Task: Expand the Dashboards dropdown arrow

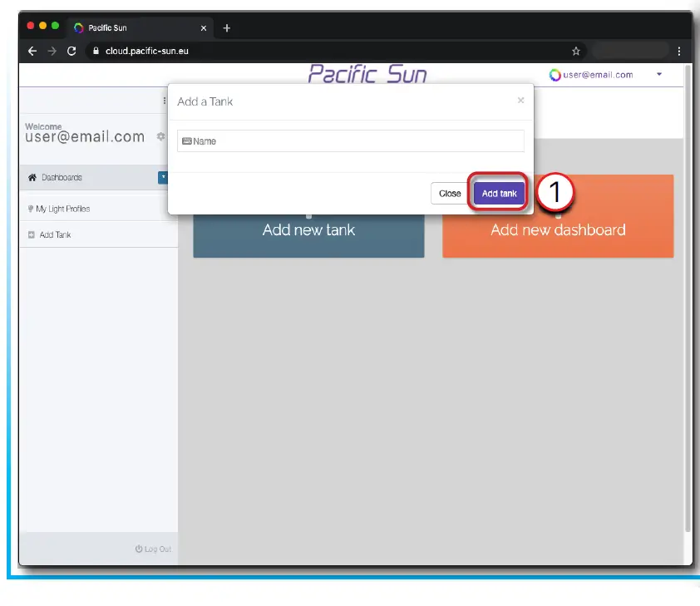Action: 163,177
